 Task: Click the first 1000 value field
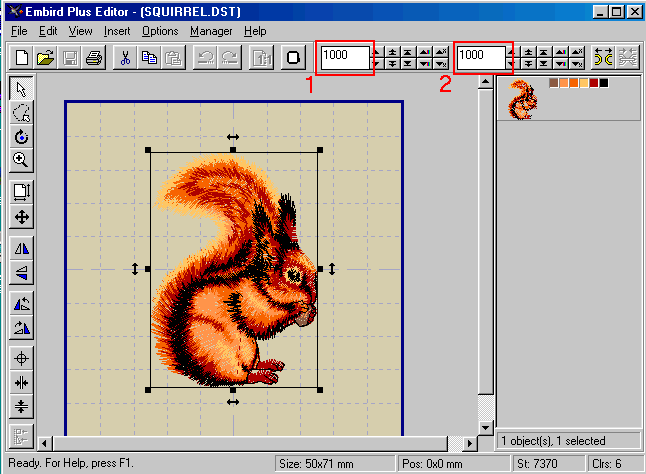[x=345, y=57]
